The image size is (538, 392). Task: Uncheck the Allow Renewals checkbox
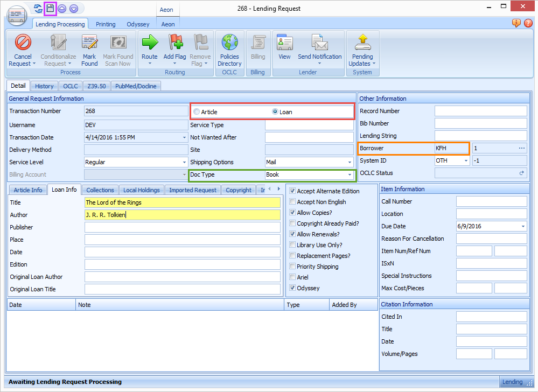click(292, 234)
